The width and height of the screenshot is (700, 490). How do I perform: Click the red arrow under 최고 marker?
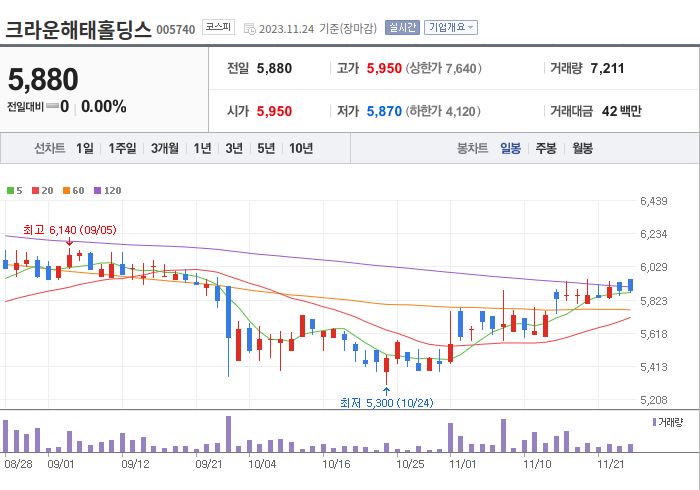coord(69,241)
